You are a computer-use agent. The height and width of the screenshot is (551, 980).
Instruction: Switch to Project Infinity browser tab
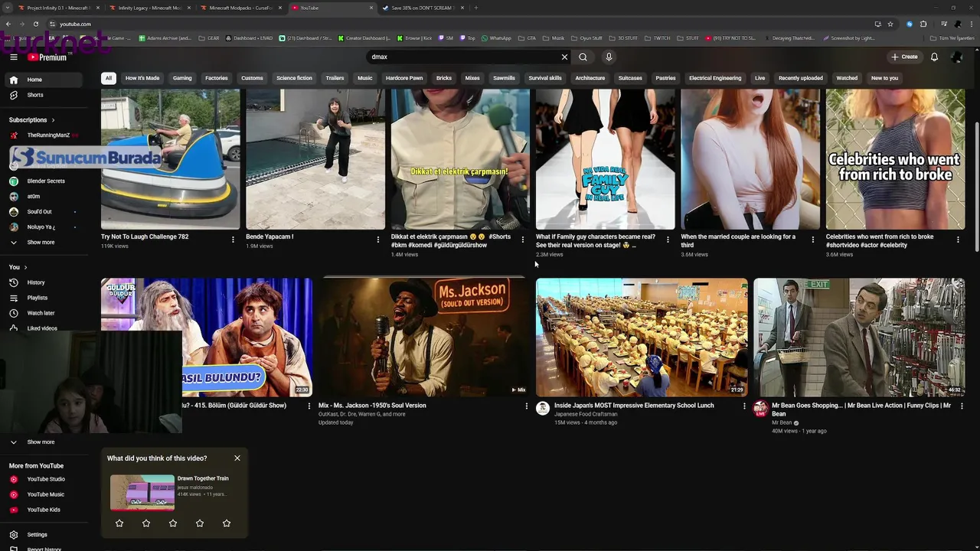[x=57, y=8]
